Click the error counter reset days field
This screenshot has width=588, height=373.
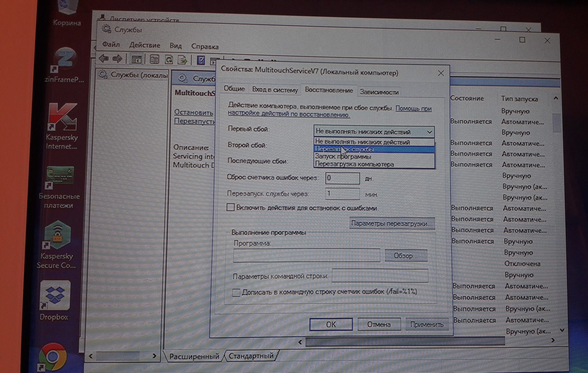pyautogui.click(x=342, y=178)
